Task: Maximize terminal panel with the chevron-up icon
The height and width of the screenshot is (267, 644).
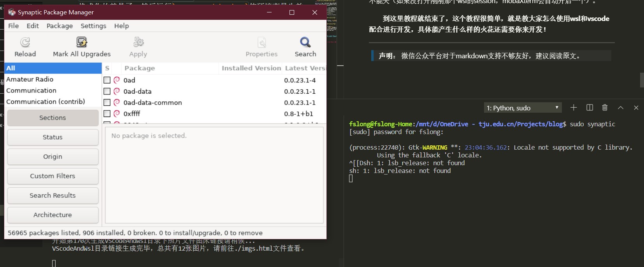Action: (621, 108)
